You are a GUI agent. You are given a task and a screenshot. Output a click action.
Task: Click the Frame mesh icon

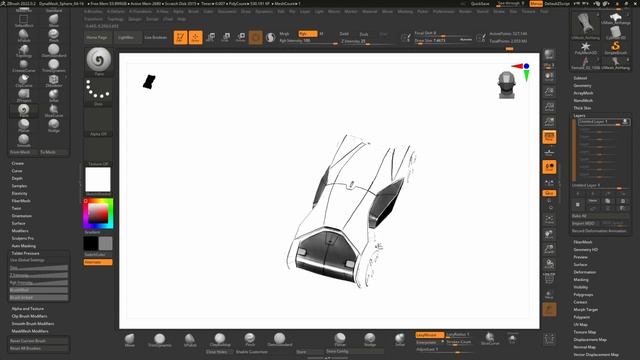click(x=549, y=220)
